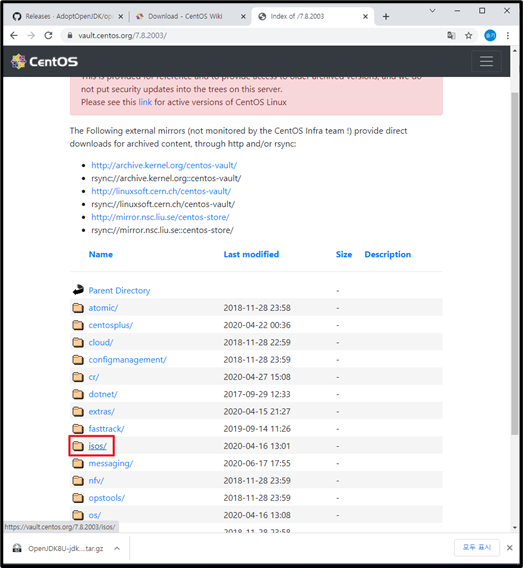
Task: Follow the active versions 'link' hyperlink
Action: click(145, 102)
